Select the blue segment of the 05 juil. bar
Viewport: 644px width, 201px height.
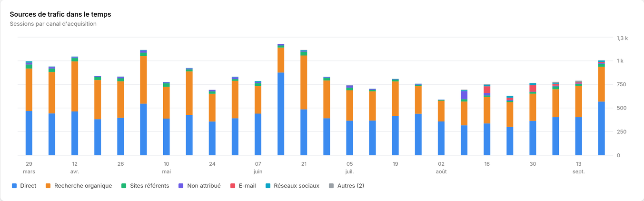[349, 138]
